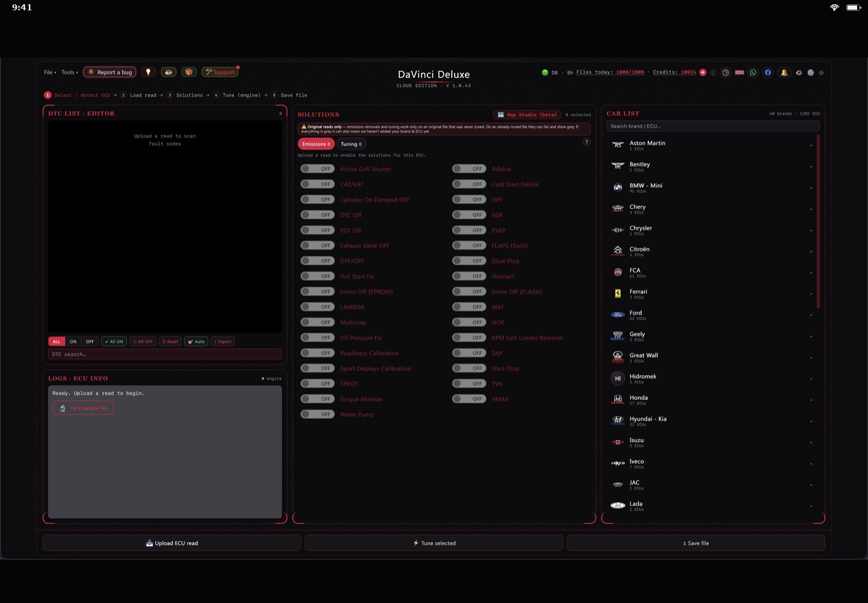Click the Export DTC button

pyautogui.click(x=222, y=342)
